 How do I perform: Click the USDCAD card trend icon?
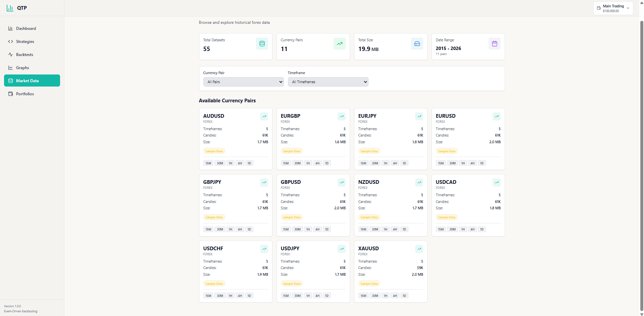(497, 182)
